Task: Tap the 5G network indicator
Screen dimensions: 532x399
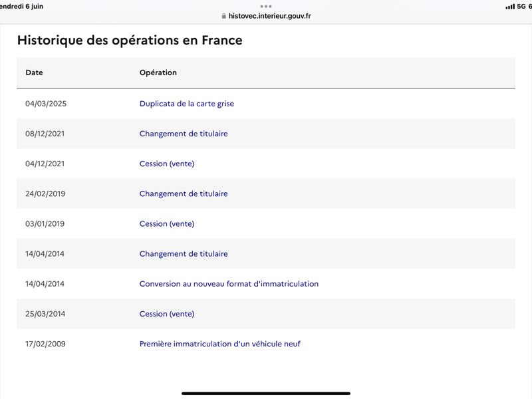Action: pos(521,7)
